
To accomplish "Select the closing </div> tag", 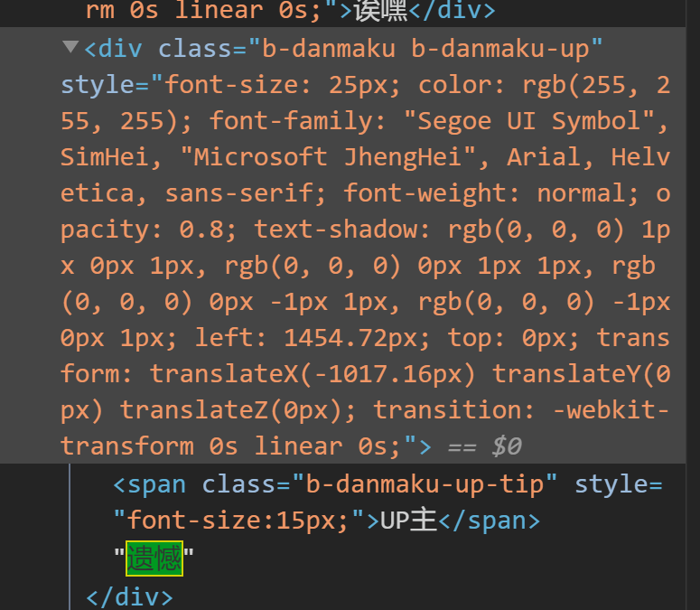I will click(129, 597).
